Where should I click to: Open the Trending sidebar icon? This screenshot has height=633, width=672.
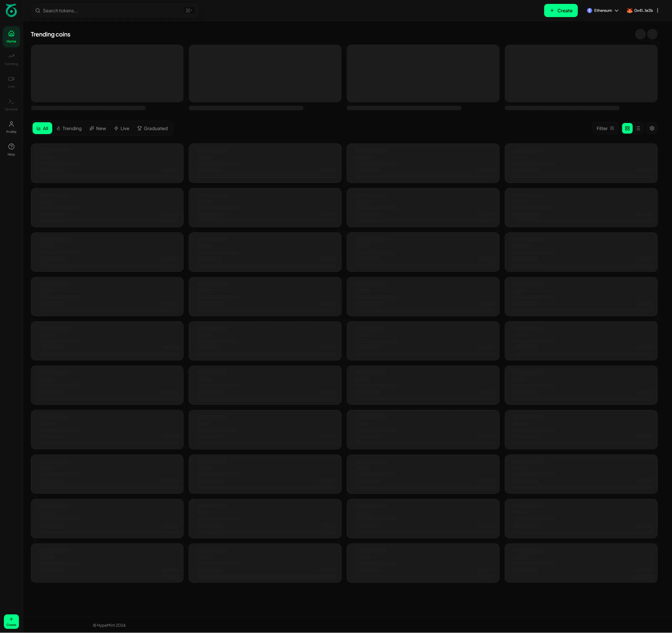point(11,59)
